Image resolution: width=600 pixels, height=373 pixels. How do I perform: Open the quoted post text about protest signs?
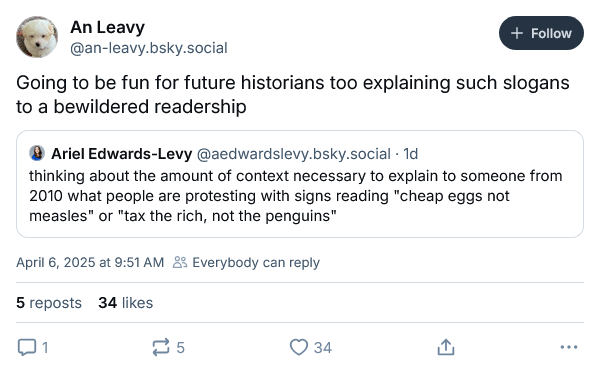pyautogui.click(x=296, y=196)
